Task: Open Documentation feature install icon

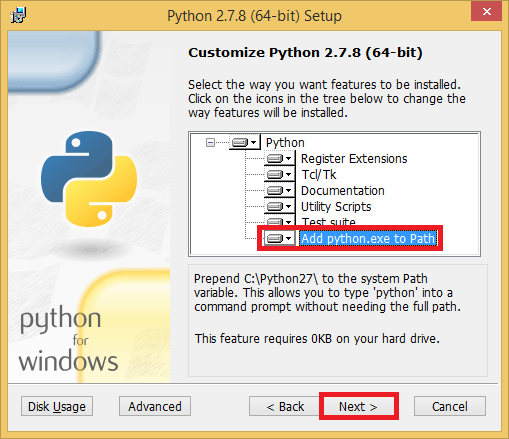Action: (280, 190)
